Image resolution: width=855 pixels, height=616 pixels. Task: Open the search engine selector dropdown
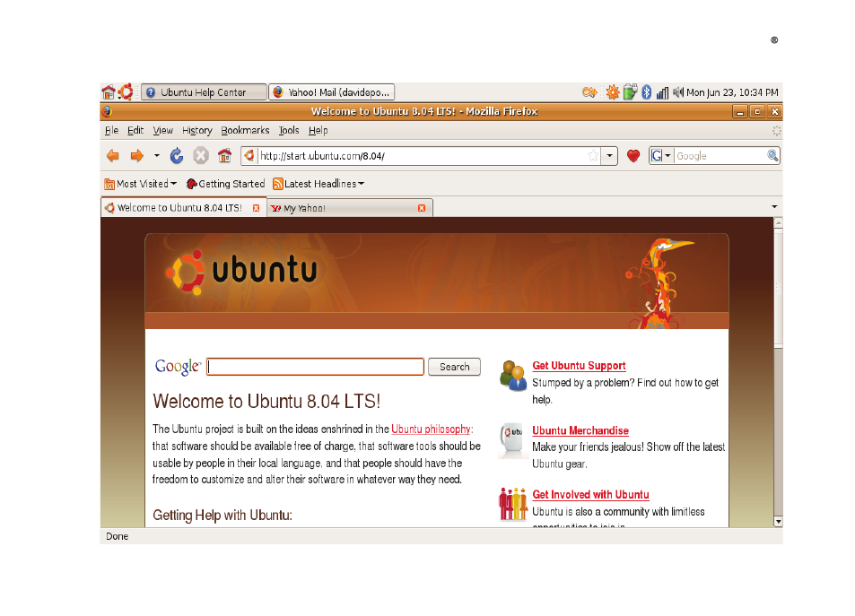(x=661, y=156)
